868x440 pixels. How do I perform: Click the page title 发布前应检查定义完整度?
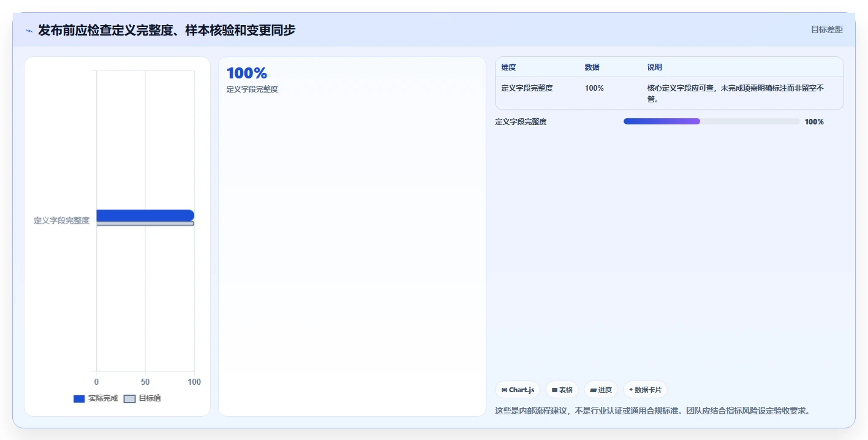[167, 30]
